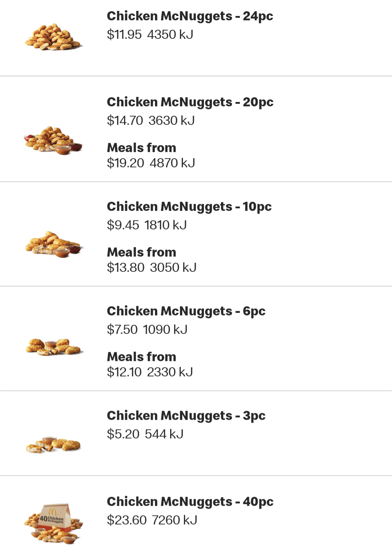Screen dimensions: 392x554
Task: Select Chicken McNuggets - 20pc title
Action: pyautogui.click(x=190, y=102)
